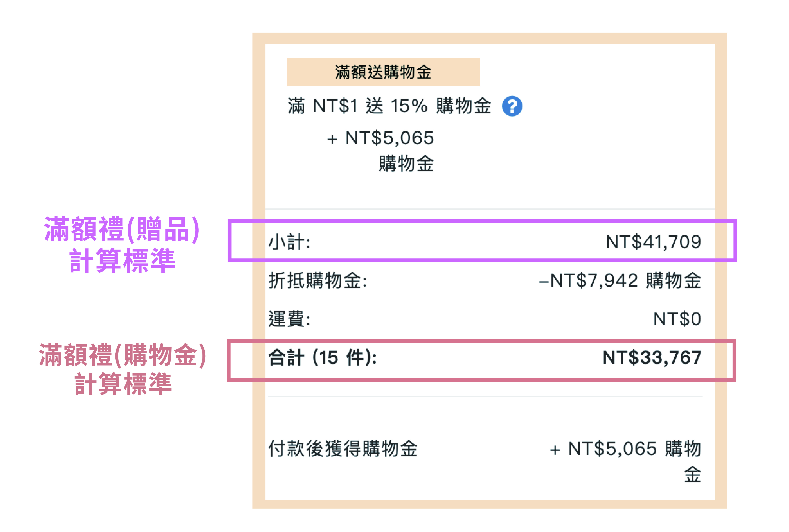The width and height of the screenshot is (789, 532).
Task: Click the 付款後獲得購物金 label
Action: click(343, 449)
